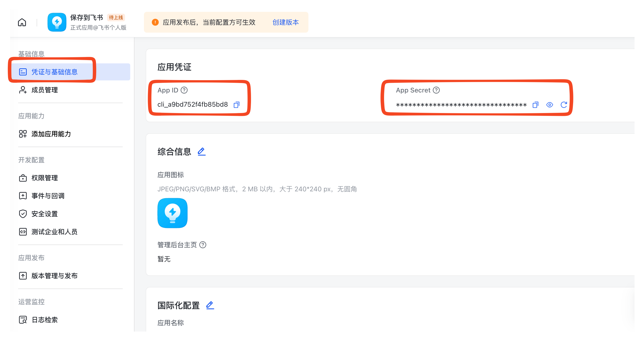Image resolution: width=644 pixels, height=341 pixels.
Task: Open the App Secret help tooltip icon
Action: [x=436, y=90]
